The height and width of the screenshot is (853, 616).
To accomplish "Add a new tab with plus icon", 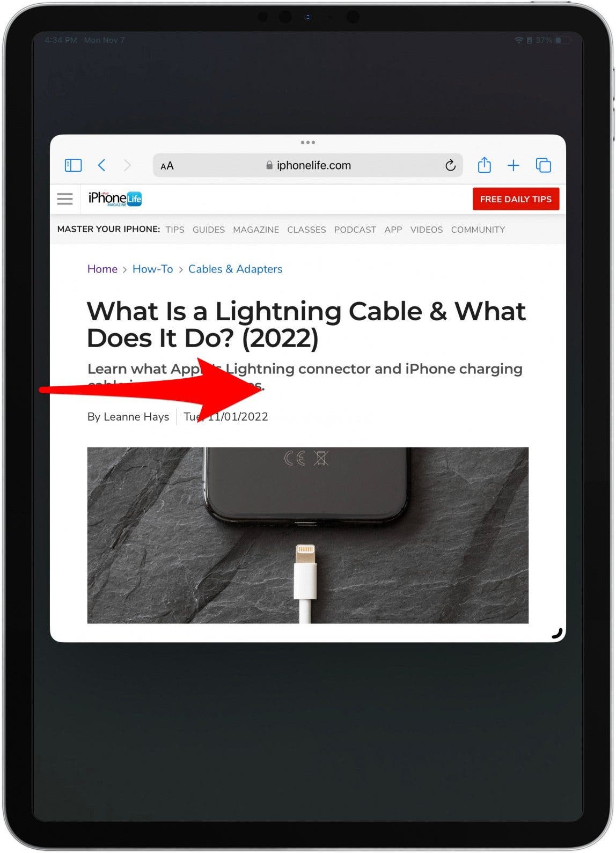I will [514, 165].
